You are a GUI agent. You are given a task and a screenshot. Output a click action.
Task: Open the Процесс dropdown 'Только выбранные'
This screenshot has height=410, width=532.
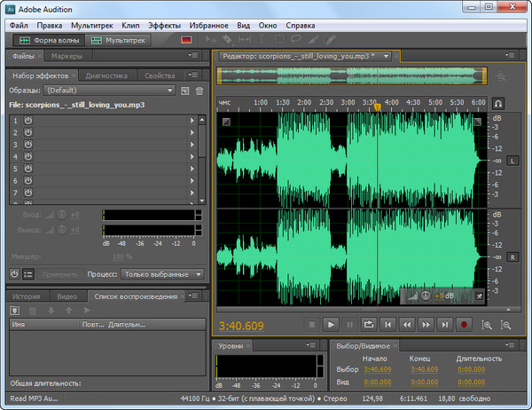pyautogui.click(x=161, y=274)
